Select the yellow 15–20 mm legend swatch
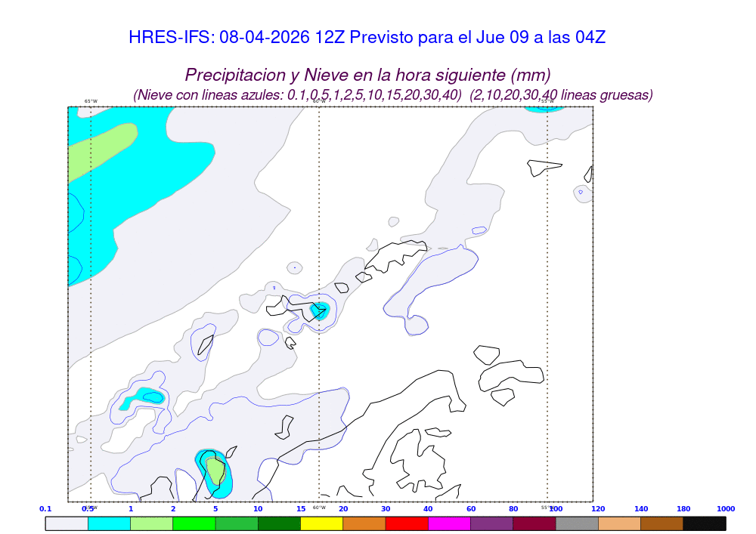The width and height of the screenshot is (756, 534). pos(321,523)
